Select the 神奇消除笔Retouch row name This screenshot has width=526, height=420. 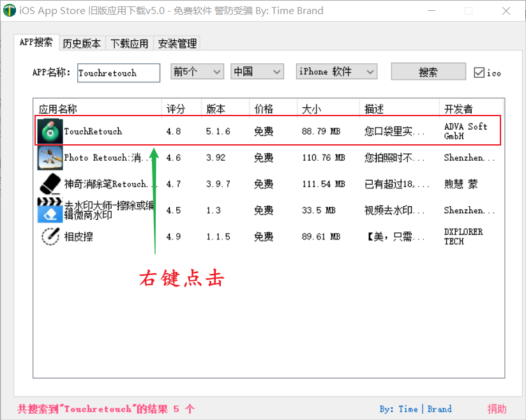tap(110, 184)
